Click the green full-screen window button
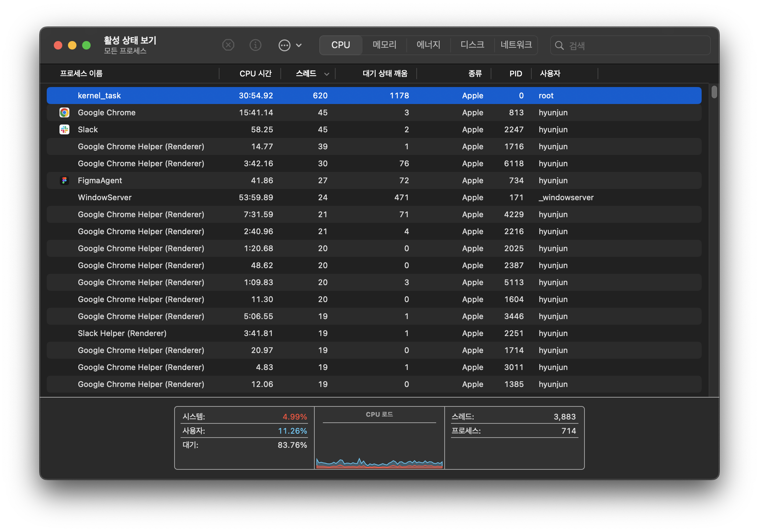Screen dimensions: 759x532 86,45
